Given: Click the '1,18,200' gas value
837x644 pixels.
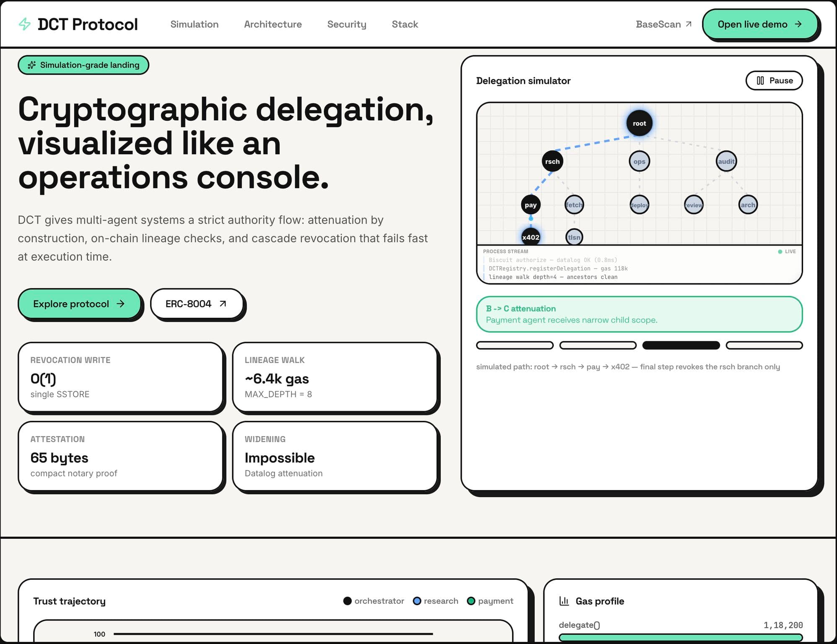Looking at the screenshot, I should [783, 625].
